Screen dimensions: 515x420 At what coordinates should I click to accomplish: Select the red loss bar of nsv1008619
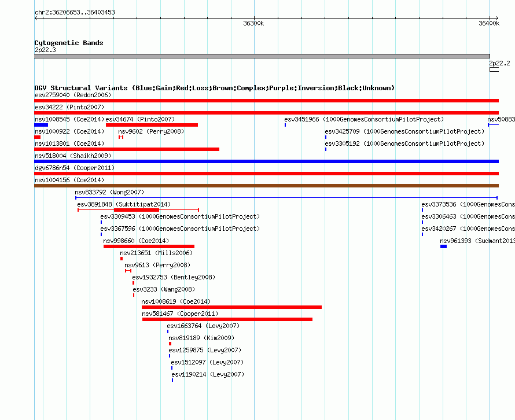pos(231,307)
